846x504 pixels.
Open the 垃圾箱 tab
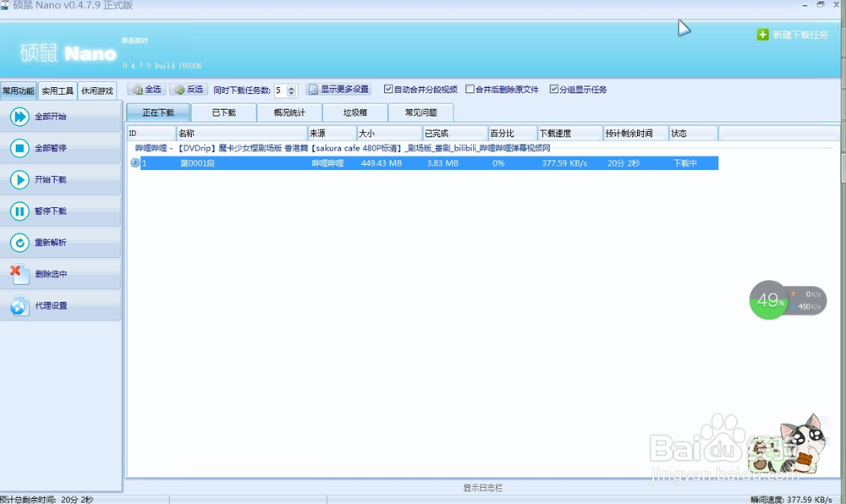355,112
